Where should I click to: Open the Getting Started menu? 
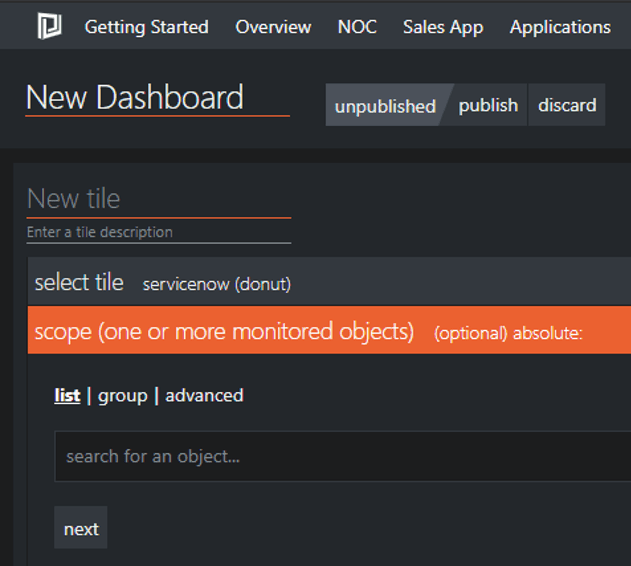146,27
